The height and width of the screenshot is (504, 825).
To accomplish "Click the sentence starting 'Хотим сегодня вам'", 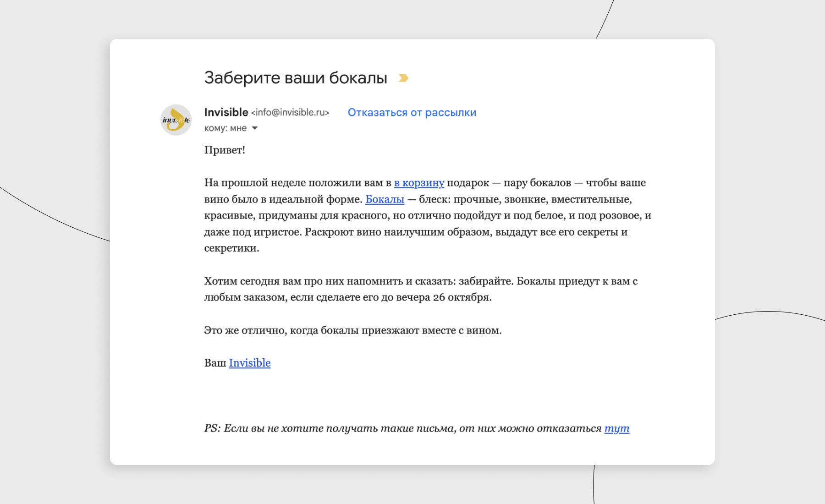I will [x=421, y=289].
